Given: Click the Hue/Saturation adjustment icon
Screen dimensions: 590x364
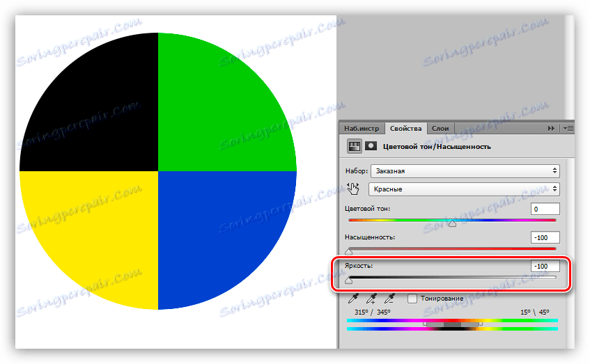Looking at the screenshot, I should [x=354, y=146].
